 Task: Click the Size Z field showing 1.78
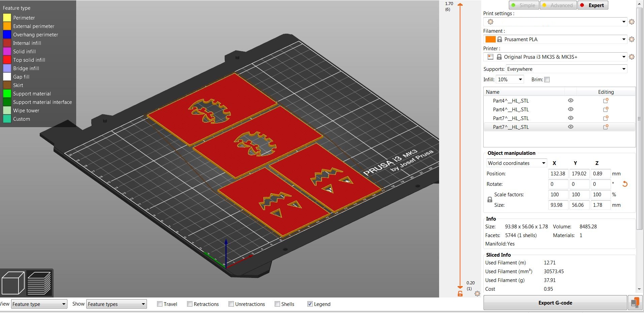pyautogui.click(x=601, y=205)
